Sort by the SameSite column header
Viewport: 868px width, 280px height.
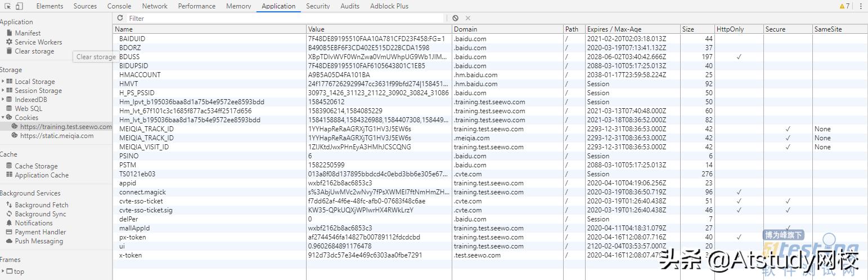839,29
